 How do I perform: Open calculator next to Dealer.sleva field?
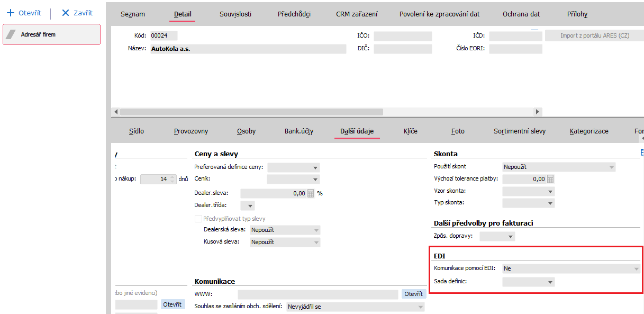[311, 193]
